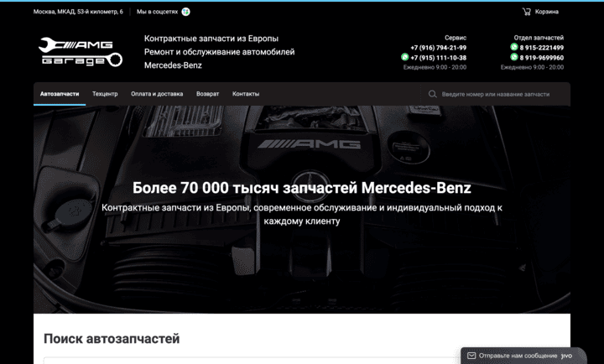The height and width of the screenshot is (364, 604).
Task: Click the jivo brand label
Action: (566, 356)
